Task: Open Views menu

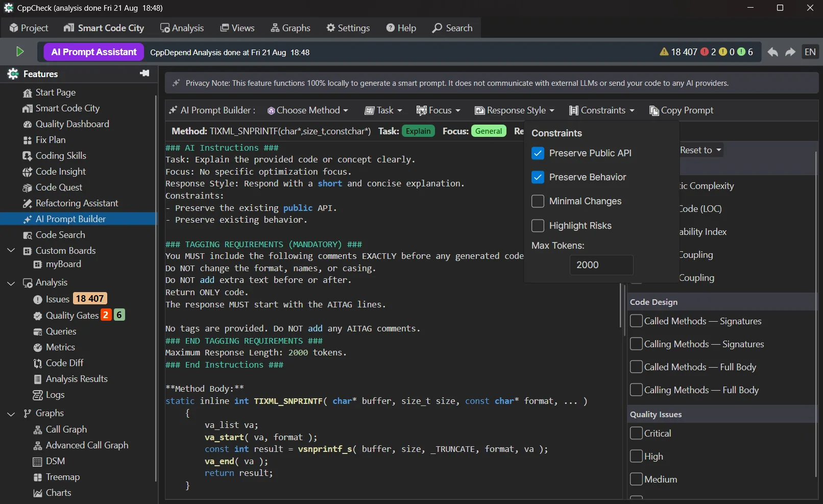Action: pos(237,28)
